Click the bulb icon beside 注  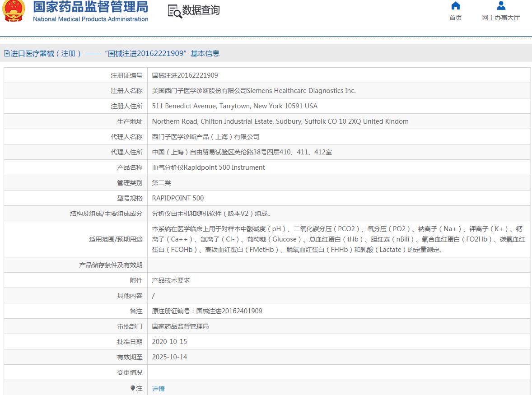pyautogui.click(x=133, y=388)
